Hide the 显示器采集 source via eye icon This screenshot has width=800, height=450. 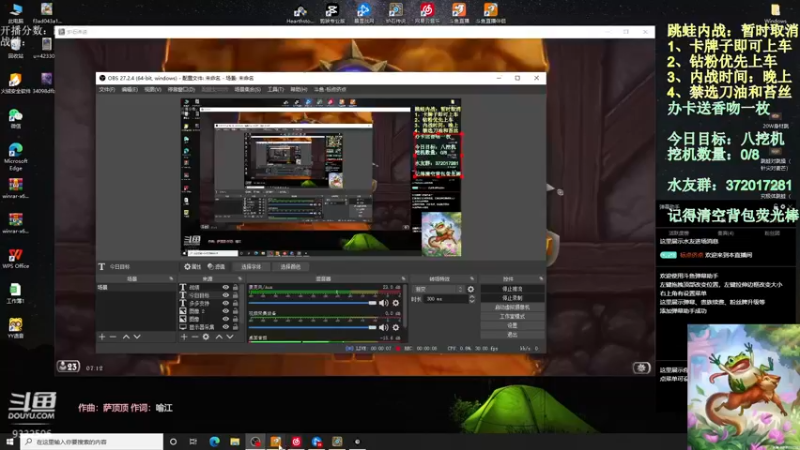pyautogui.click(x=226, y=327)
